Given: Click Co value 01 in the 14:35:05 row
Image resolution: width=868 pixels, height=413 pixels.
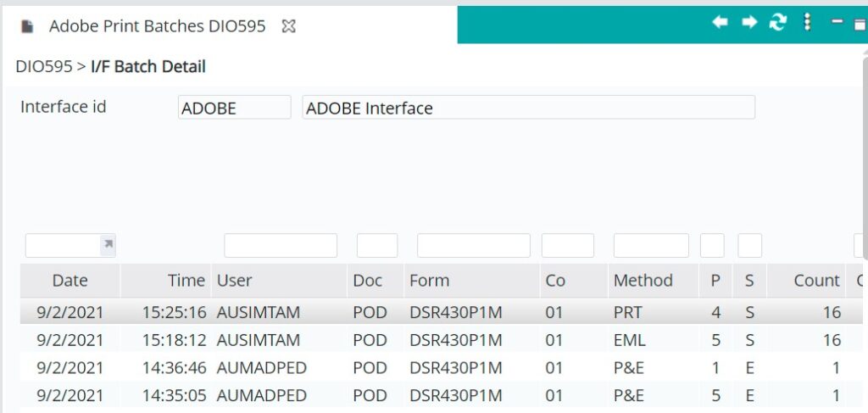Looking at the screenshot, I should coord(554,396).
